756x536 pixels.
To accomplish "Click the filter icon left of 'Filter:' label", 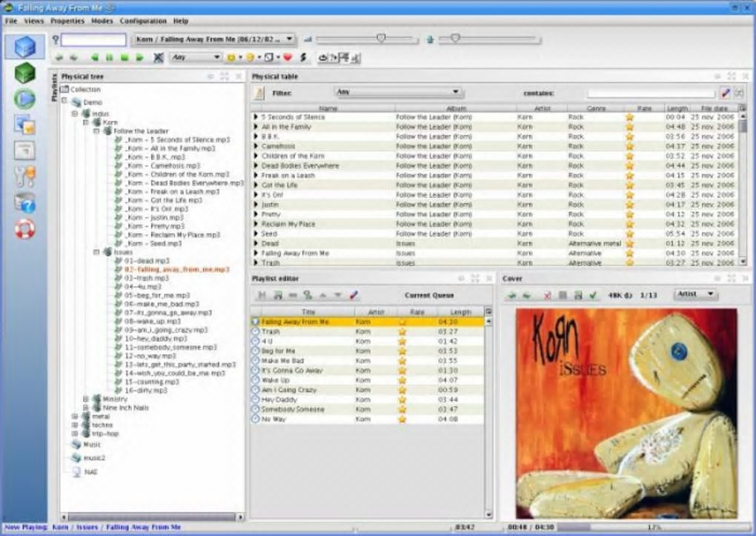I will pos(259,93).
